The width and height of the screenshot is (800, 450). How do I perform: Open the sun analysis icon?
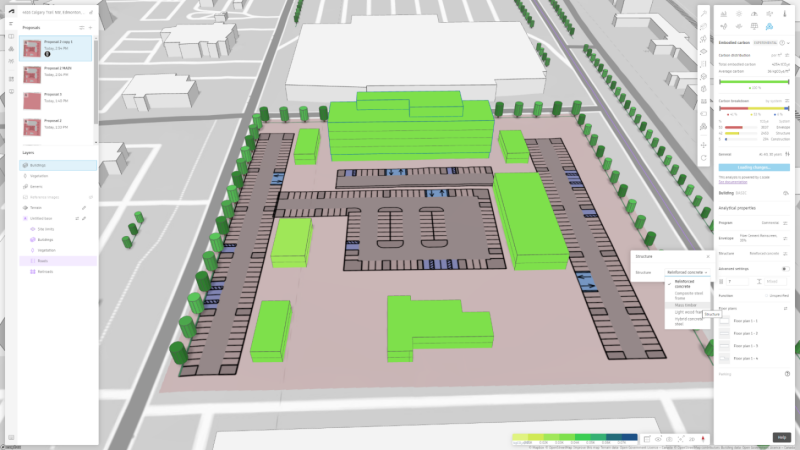point(738,13)
